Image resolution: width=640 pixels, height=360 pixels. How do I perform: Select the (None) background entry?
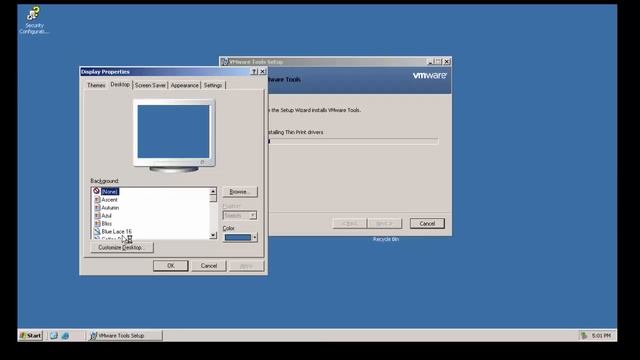pos(110,191)
